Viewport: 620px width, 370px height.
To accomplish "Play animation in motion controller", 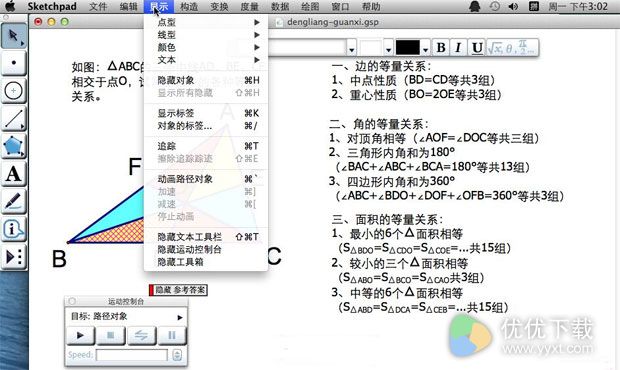I will click(x=80, y=336).
